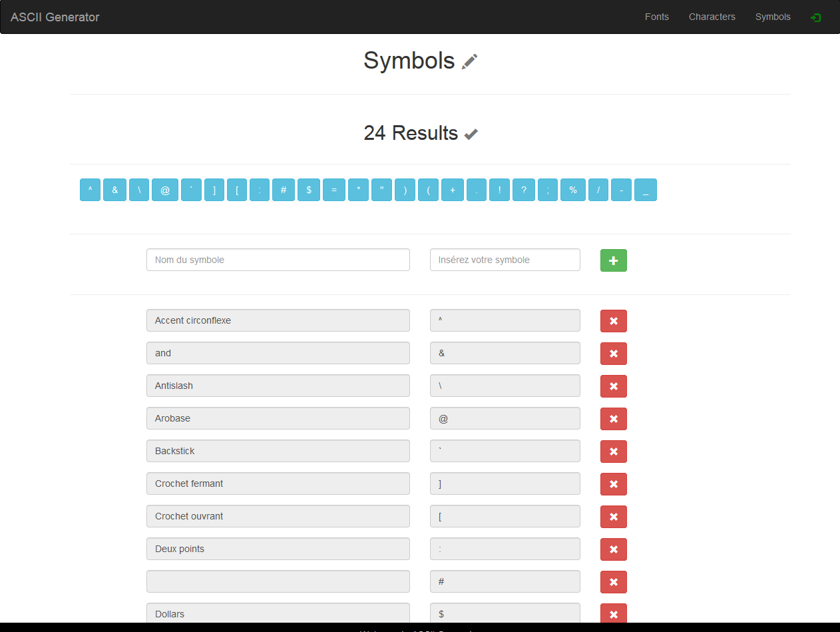
Task: Click the Antislash name field
Action: click(x=278, y=386)
